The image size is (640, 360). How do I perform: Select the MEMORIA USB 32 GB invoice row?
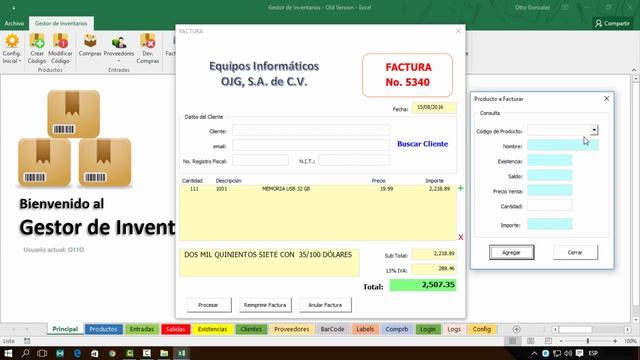pos(318,189)
